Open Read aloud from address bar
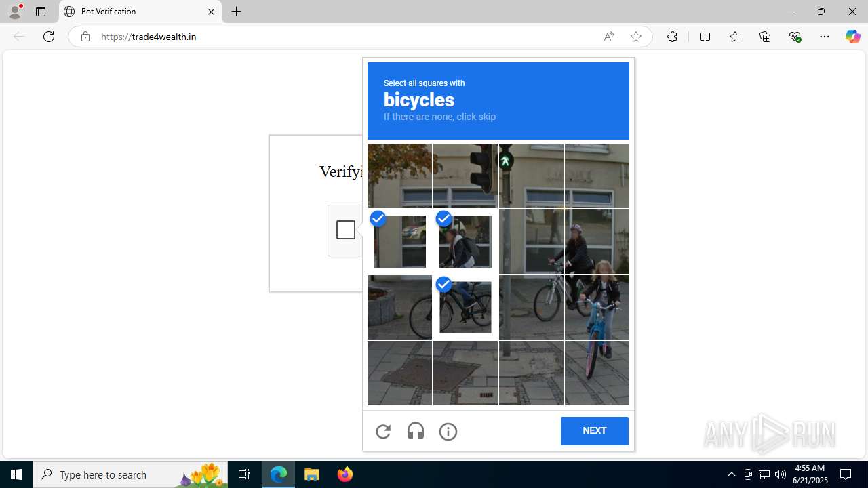This screenshot has height=488, width=868. (x=609, y=37)
